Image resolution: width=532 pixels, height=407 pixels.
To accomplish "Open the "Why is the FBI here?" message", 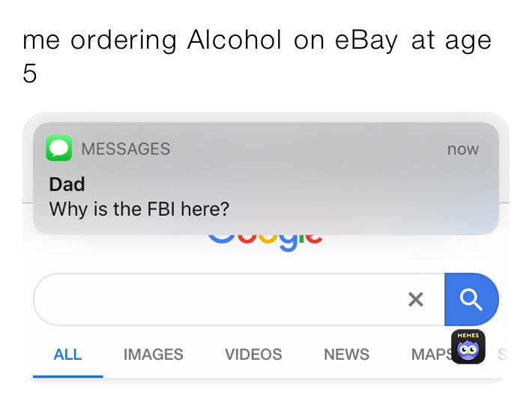I will (139, 209).
